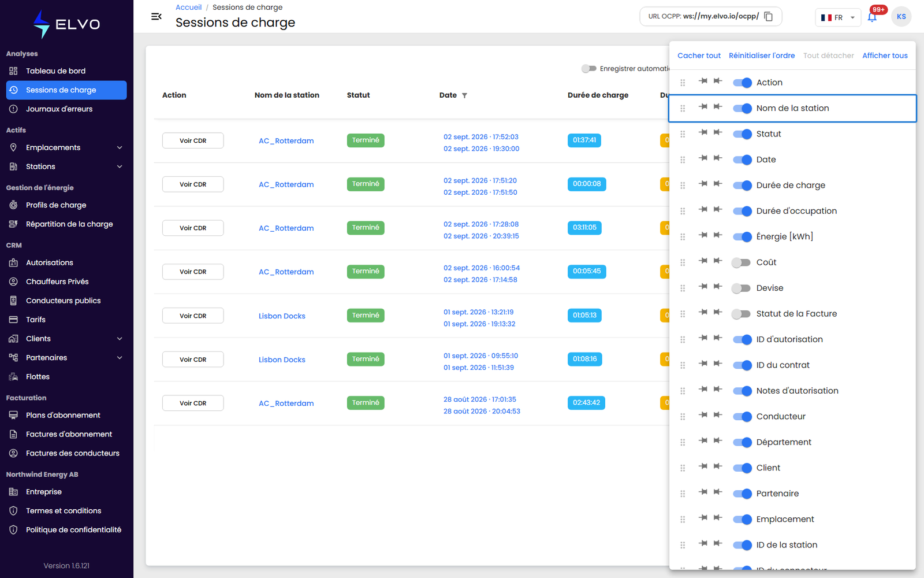Turn on the Statut de la Facture toggle
Viewport: 924px width, 578px height.
click(x=741, y=314)
